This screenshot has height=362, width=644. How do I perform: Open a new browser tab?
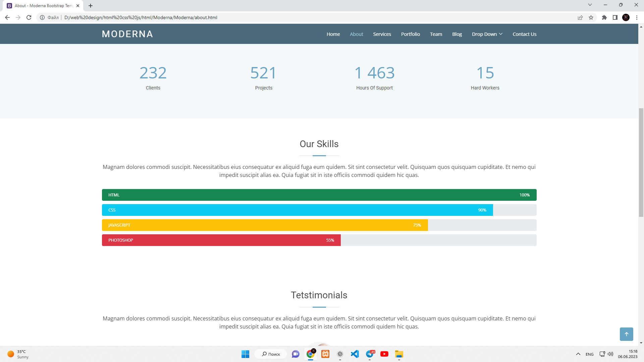[x=91, y=6]
